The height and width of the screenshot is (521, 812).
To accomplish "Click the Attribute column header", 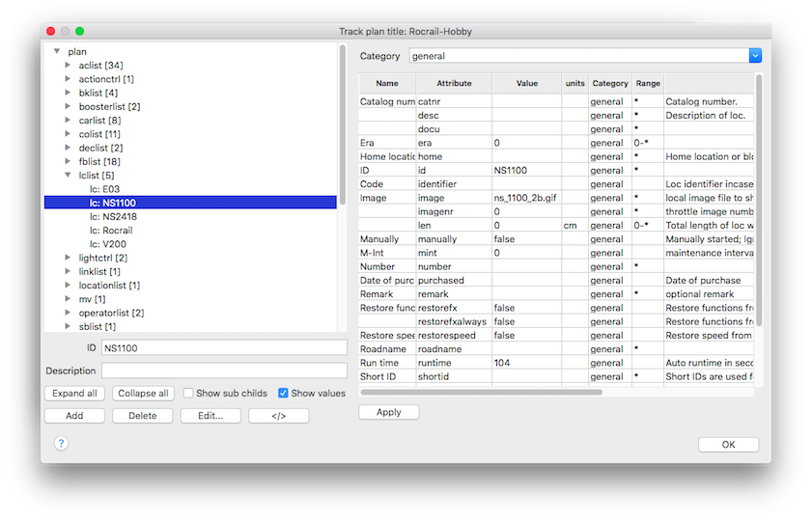I will pyautogui.click(x=454, y=83).
